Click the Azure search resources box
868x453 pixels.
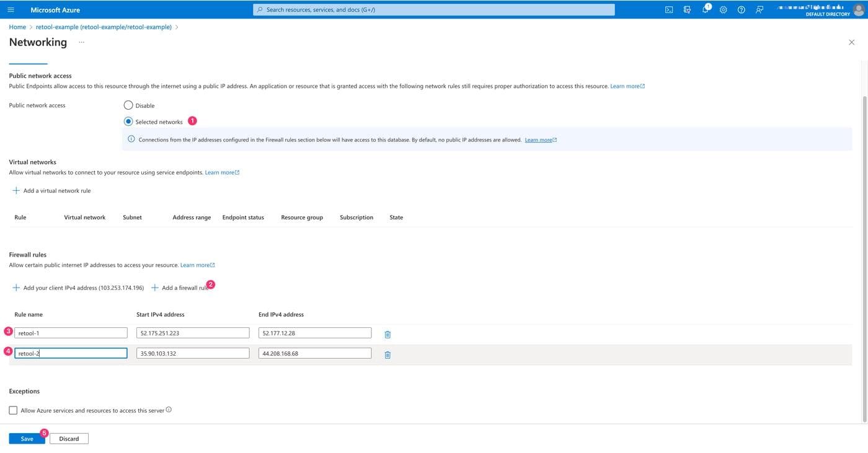tap(434, 10)
